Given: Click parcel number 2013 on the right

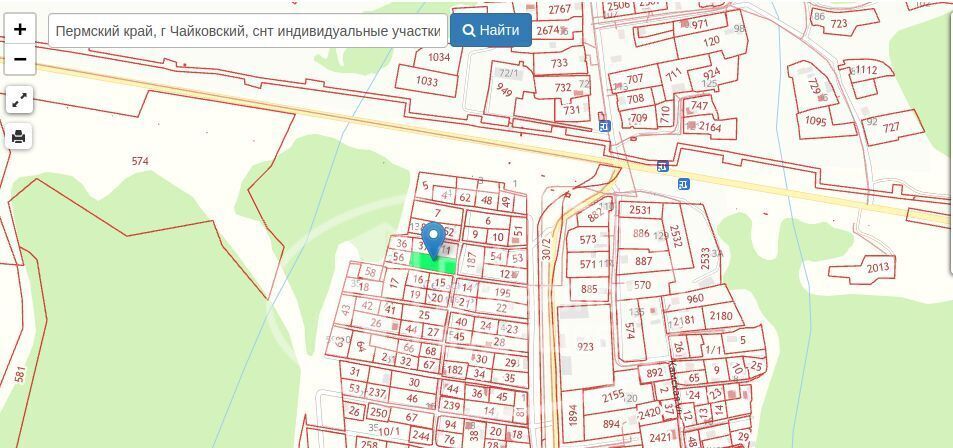Looking at the screenshot, I should (x=877, y=268).
